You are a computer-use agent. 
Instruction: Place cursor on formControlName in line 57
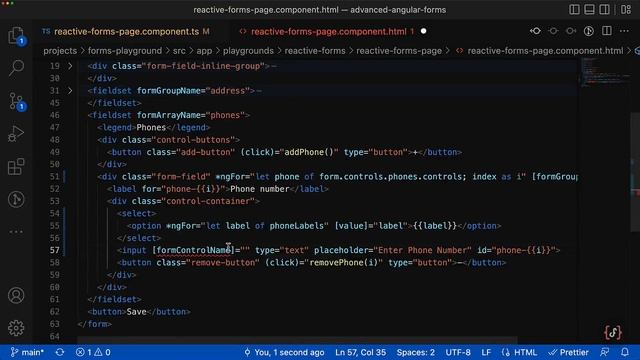[x=194, y=250]
